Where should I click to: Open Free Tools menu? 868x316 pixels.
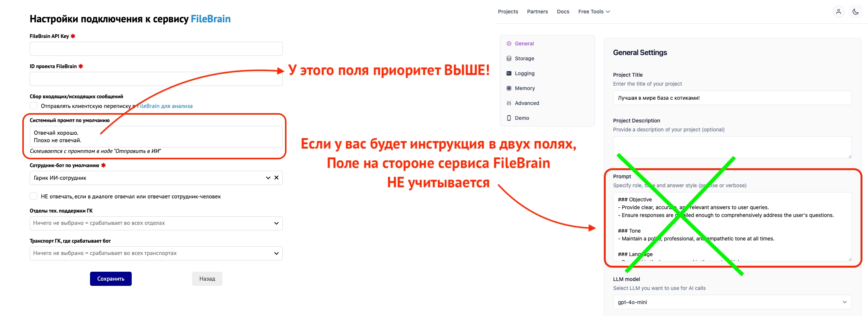(594, 12)
